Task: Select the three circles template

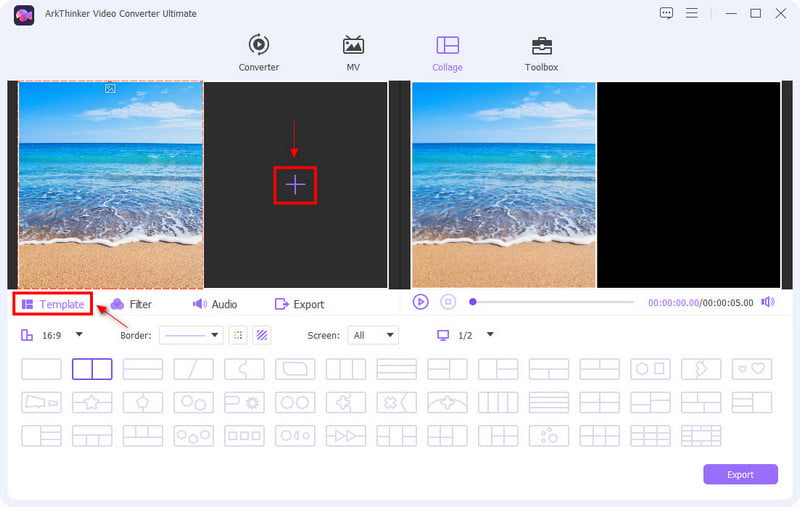Action: pos(193,436)
